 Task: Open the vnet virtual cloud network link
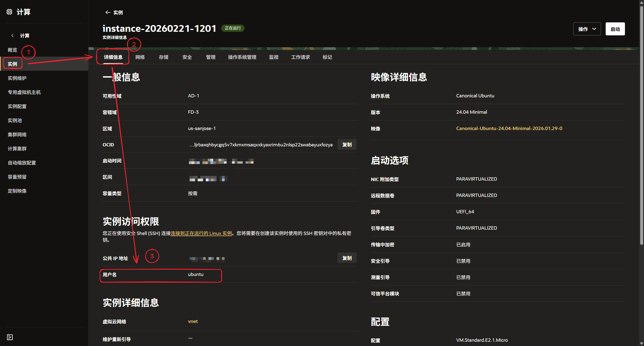click(193, 321)
